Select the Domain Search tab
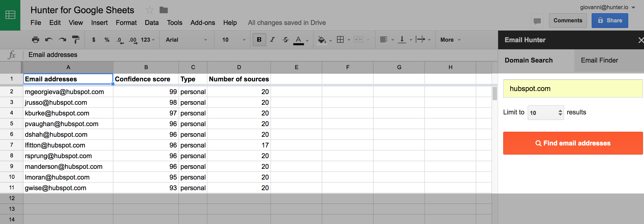644x224 pixels. (x=536, y=60)
